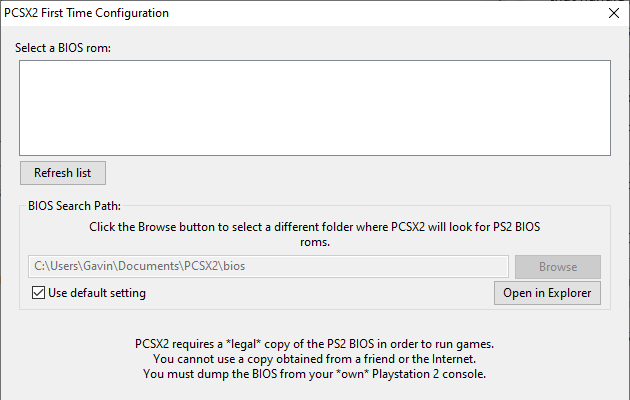The height and width of the screenshot is (400, 630).
Task: Click inside the empty BIOS rom list
Action: point(314,107)
